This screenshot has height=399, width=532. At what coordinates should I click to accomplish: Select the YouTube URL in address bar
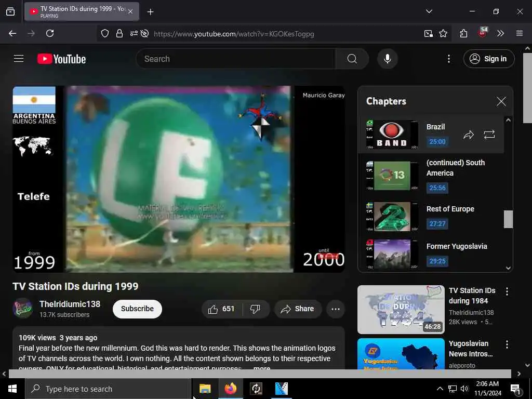click(234, 34)
